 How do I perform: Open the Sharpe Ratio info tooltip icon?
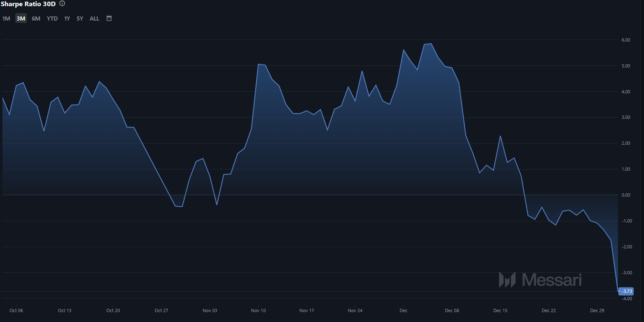(x=62, y=4)
